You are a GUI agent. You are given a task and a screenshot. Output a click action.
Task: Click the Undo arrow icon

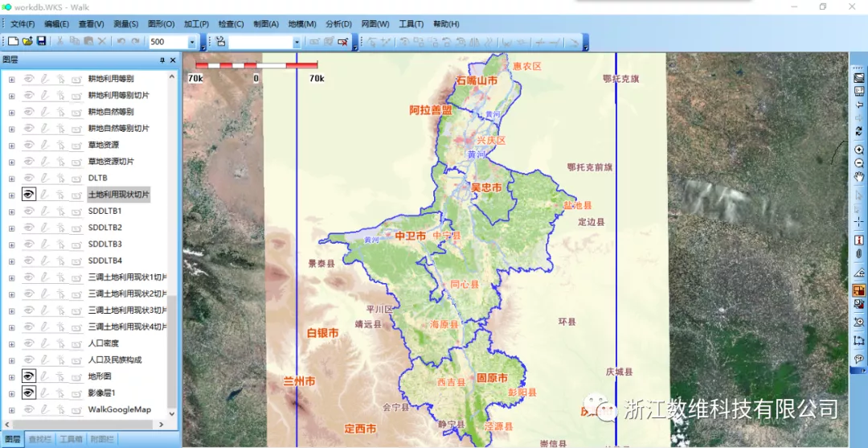point(121,42)
